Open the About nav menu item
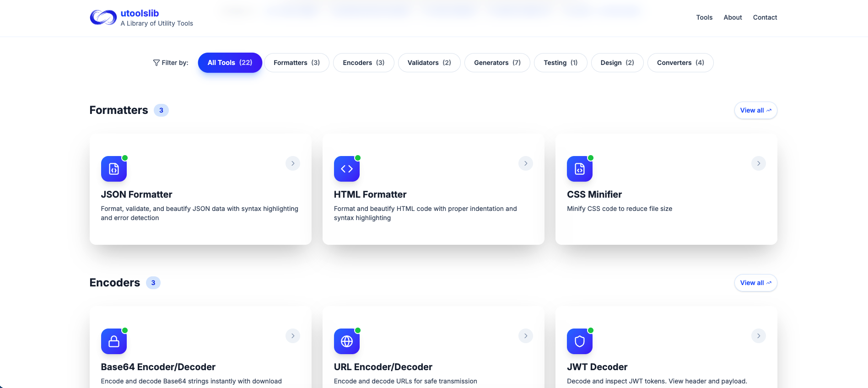The image size is (868, 388). pyautogui.click(x=733, y=17)
